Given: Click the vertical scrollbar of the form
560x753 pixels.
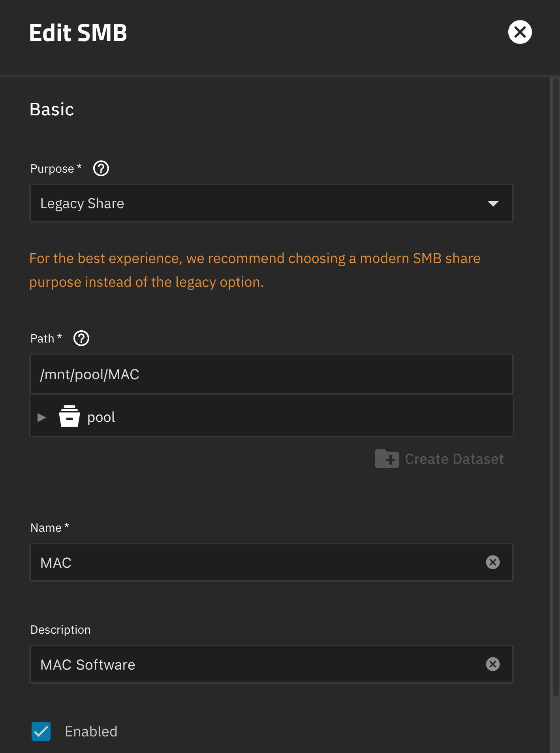Looking at the screenshot, I should tap(555, 387).
